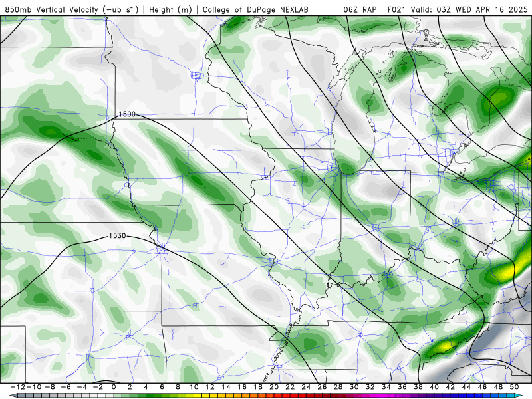Click the "6" value on the color scale
The width and height of the screenshot is (532, 399).
coord(162,387)
